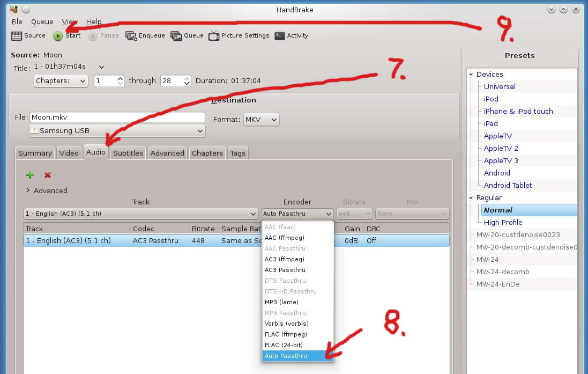Image resolution: width=588 pixels, height=374 pixels.
Task: Choose the iPad preset
Action: 491,123
